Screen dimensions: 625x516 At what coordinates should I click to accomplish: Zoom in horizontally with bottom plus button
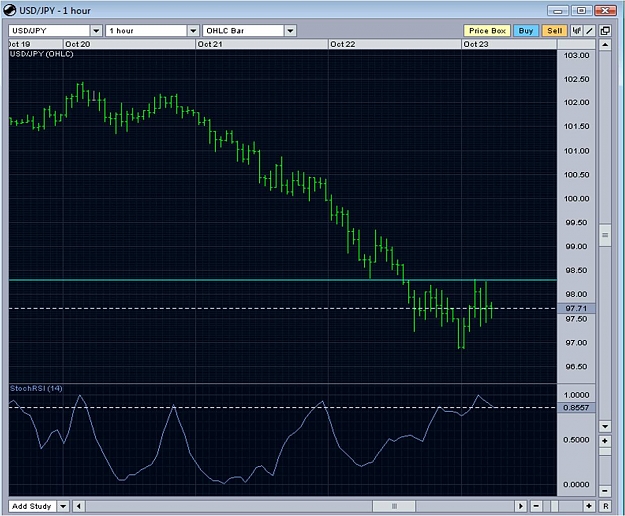click(x=589, y=506)
